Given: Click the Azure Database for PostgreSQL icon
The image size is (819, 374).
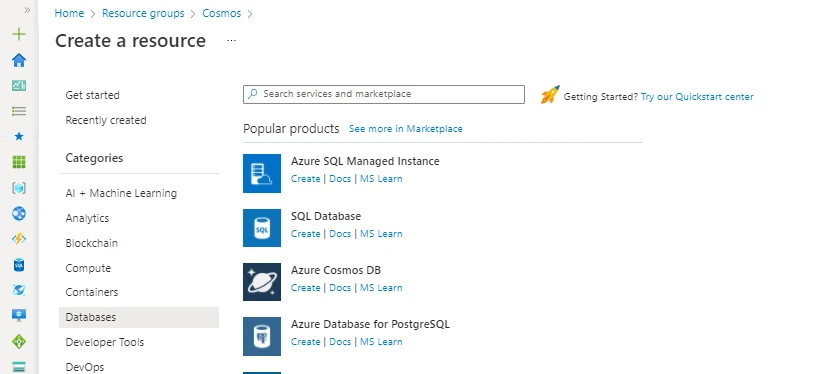Looking at the screenshot, I should click(262, 336).
